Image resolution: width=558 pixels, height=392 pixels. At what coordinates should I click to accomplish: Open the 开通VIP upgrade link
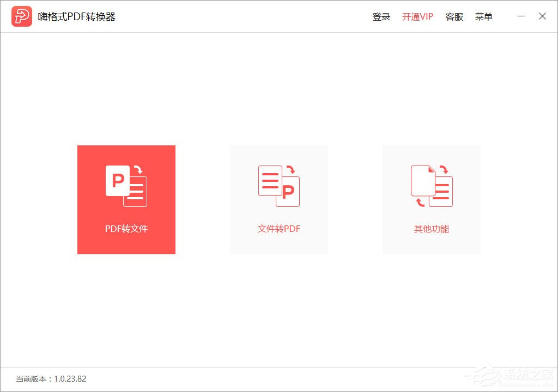(417, 16)
